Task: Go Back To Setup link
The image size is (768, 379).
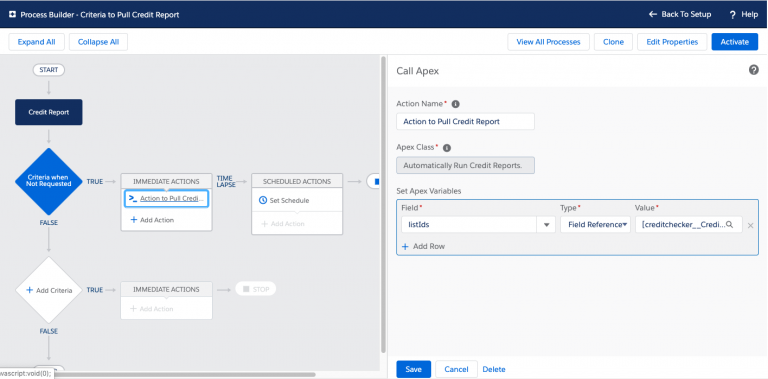Action: coord(680,15)
